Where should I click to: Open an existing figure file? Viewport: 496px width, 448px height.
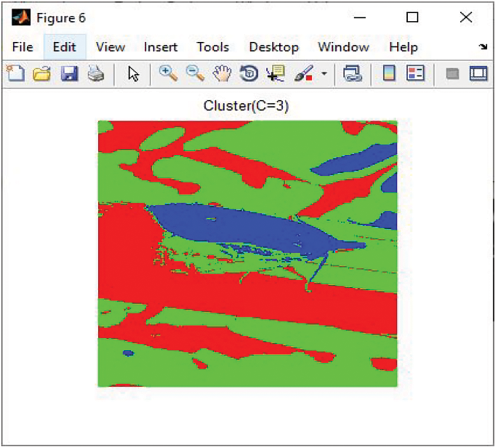(x=42, y=73)
